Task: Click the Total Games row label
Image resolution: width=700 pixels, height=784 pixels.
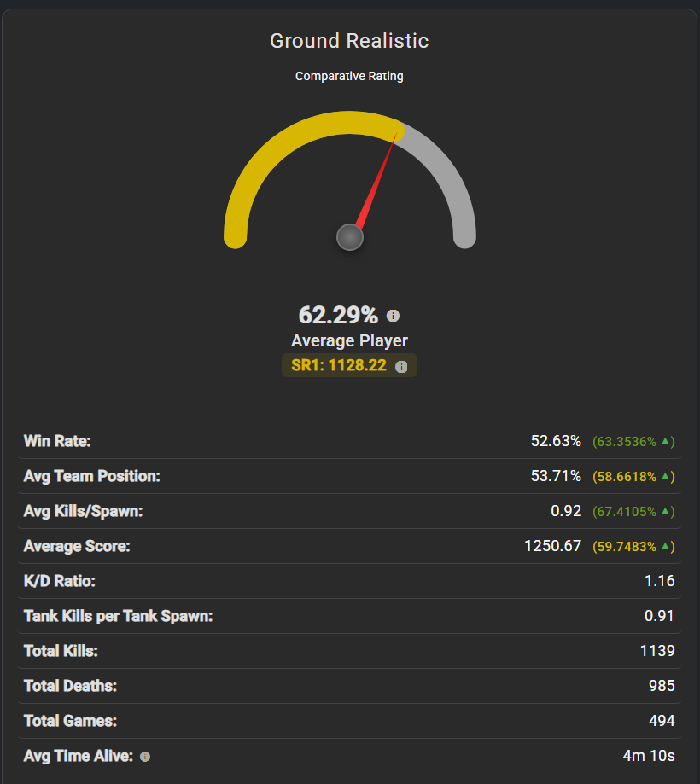Action: click(70, 721)
